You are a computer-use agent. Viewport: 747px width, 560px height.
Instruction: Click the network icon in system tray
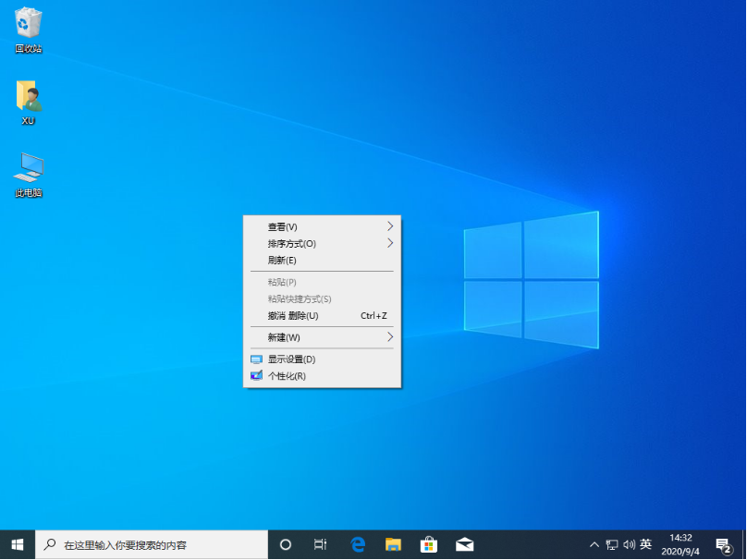(612, 544)
